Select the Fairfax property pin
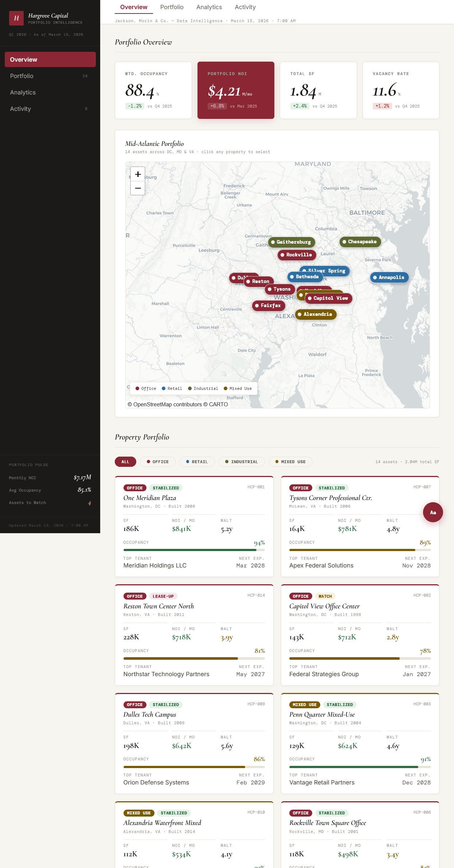 [x=268, y=306]
